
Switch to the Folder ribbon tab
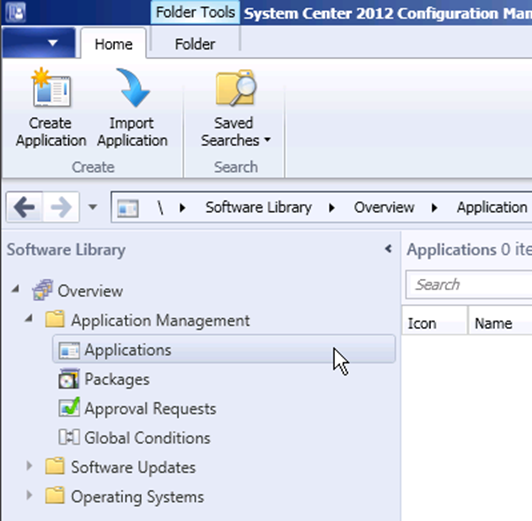(195, 44)
